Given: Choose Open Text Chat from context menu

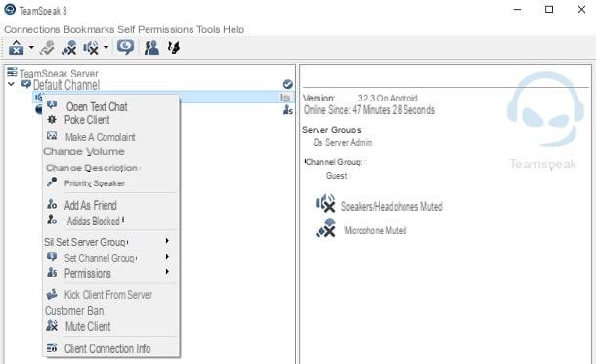Looking at the screenshot, I should (x=97, y=107).
